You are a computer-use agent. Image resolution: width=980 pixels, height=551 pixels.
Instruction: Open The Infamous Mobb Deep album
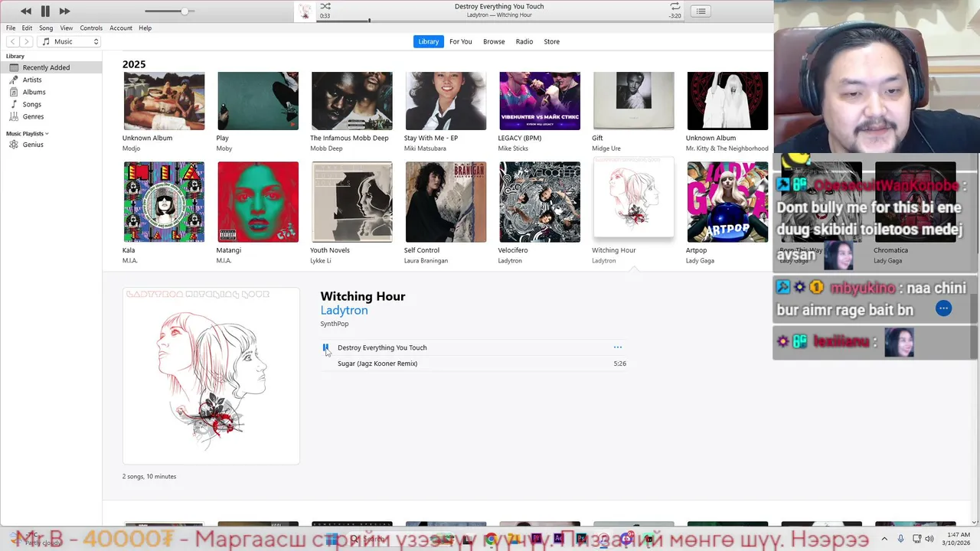pyautogui.click(x=352, y=101)
